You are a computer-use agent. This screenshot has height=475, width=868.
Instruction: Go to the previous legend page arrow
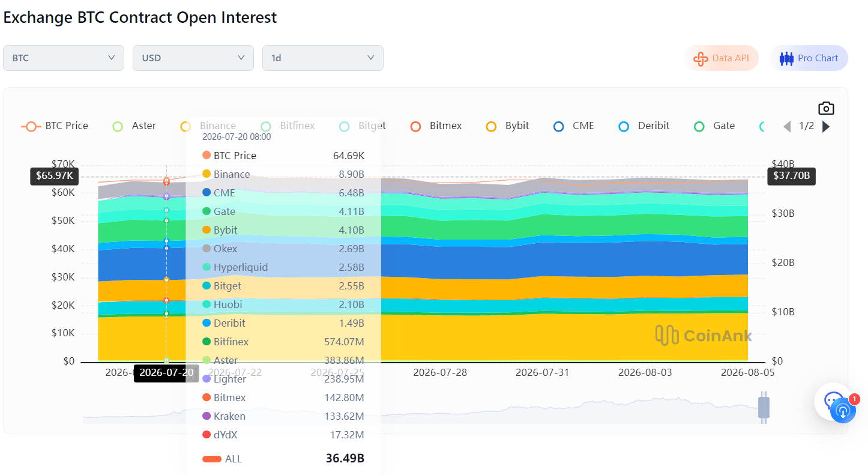787,126
